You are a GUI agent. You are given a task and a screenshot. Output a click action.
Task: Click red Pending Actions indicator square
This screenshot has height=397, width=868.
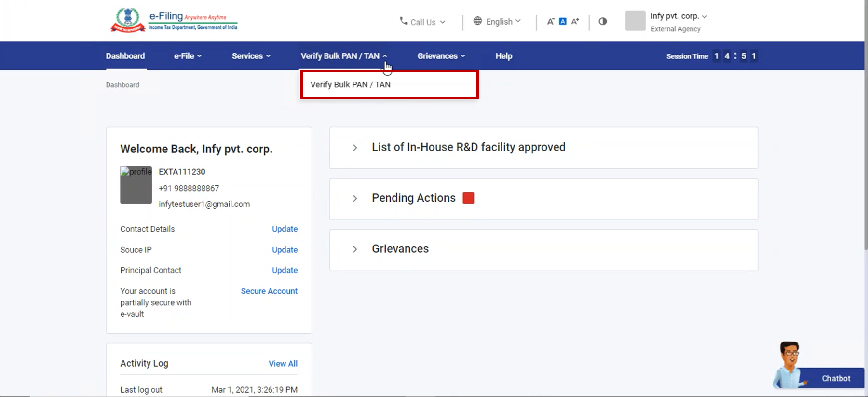point(468,198)
